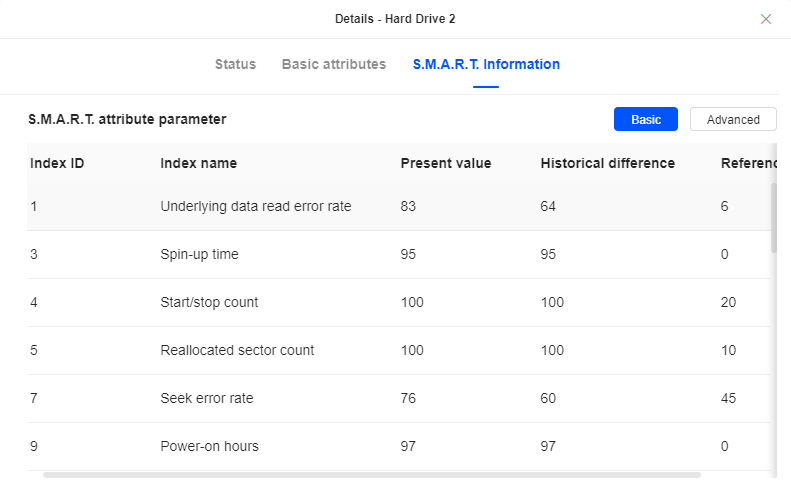Click the Index ID column header

tap(56, 163)
